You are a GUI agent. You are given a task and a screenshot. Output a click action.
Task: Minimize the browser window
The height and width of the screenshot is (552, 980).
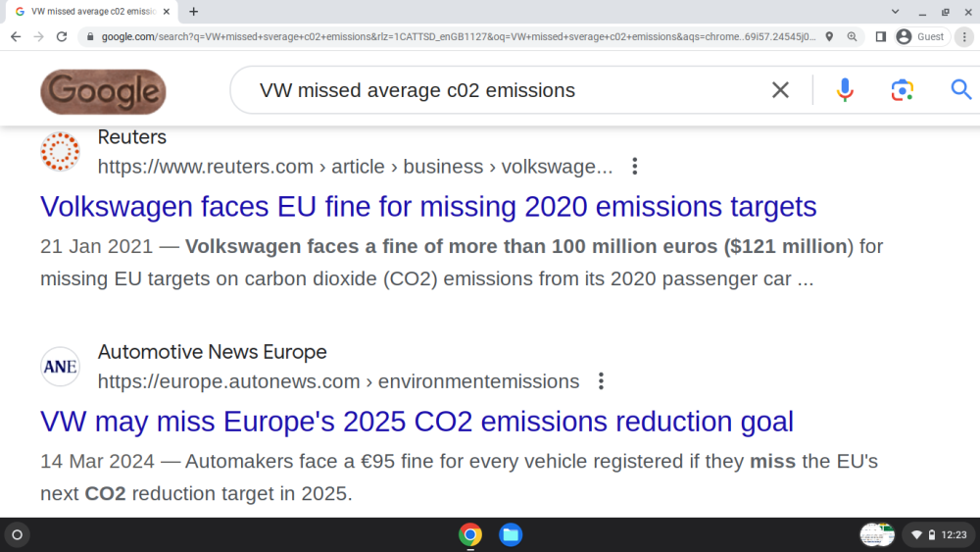tap(922, 11)
